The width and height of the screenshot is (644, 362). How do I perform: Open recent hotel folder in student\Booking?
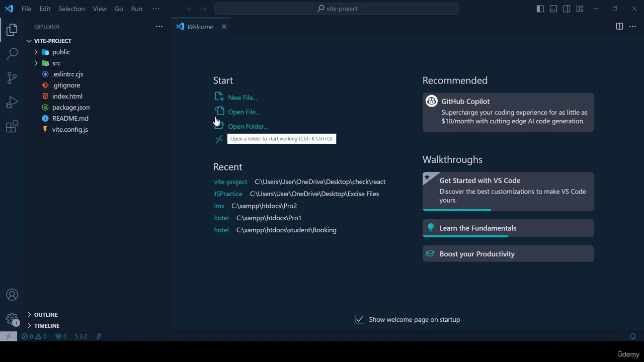coord(221,230)
